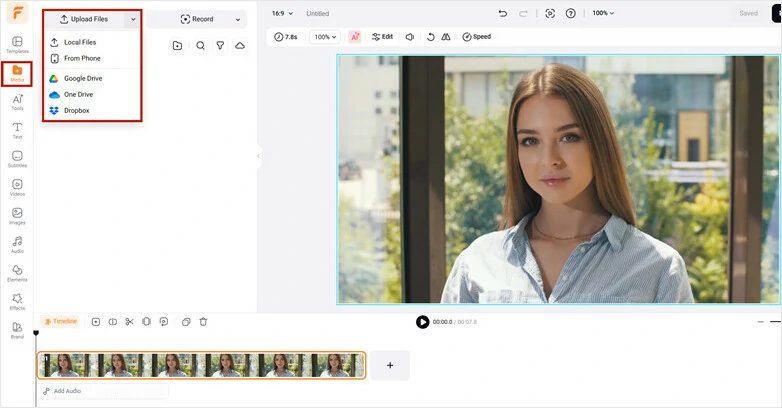Open the 16:9 aspect ratio dropdown
This screenshot has height=408, width=782.
click(x=282, y=13)
